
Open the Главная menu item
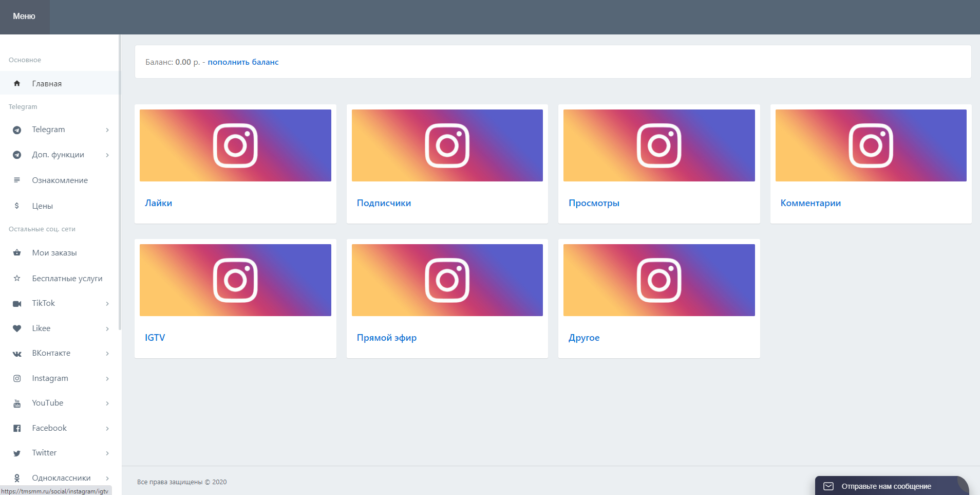[x=60, y=83]
